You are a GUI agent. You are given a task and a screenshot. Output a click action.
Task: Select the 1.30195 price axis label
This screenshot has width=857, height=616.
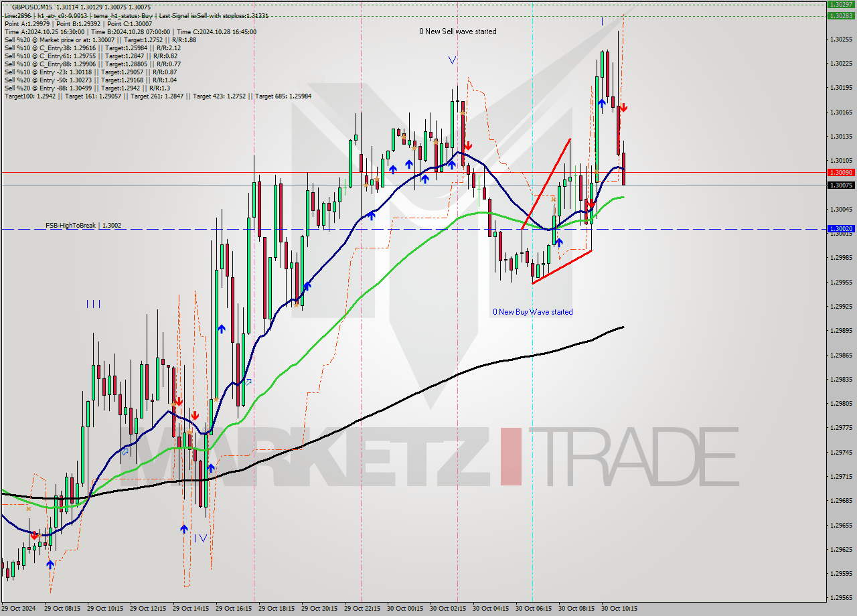click(841, 88)
